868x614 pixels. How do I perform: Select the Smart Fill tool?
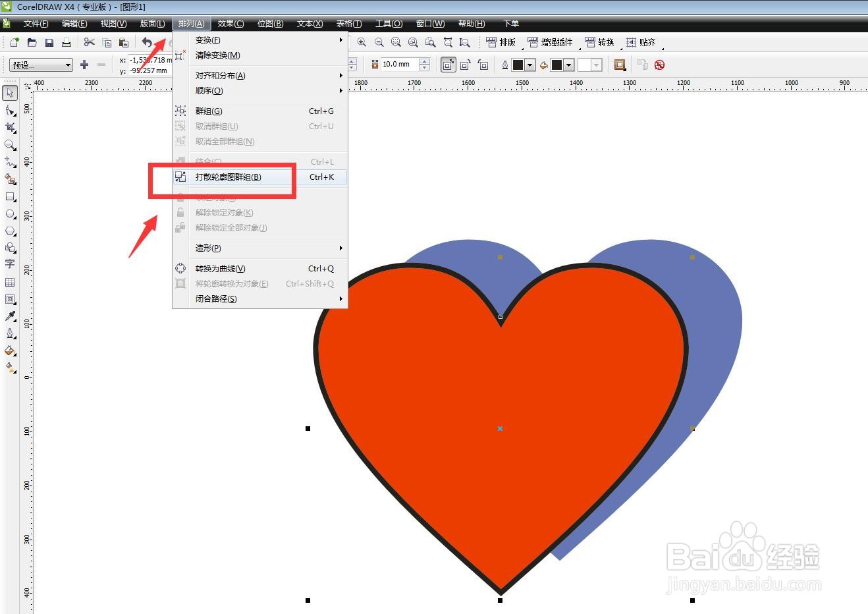(x=10, y=179)
